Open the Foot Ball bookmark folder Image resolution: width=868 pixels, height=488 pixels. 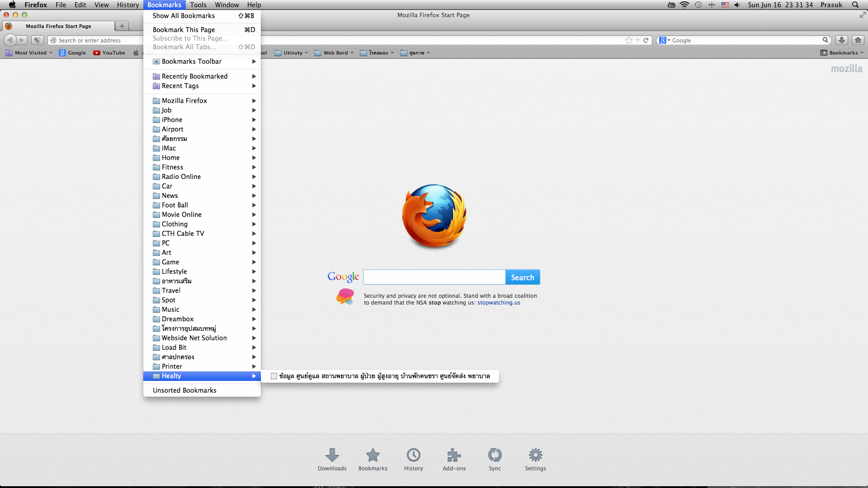(x=202, y=205)
